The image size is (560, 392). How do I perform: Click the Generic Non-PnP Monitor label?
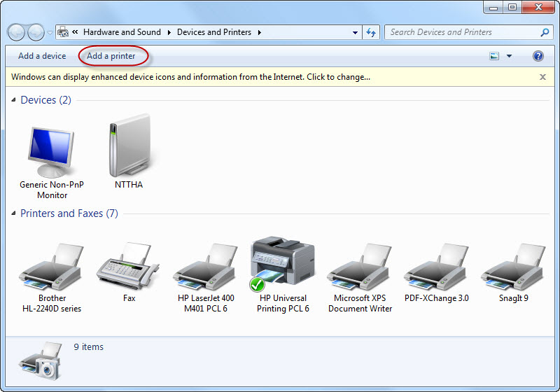(x=52, y=190)
